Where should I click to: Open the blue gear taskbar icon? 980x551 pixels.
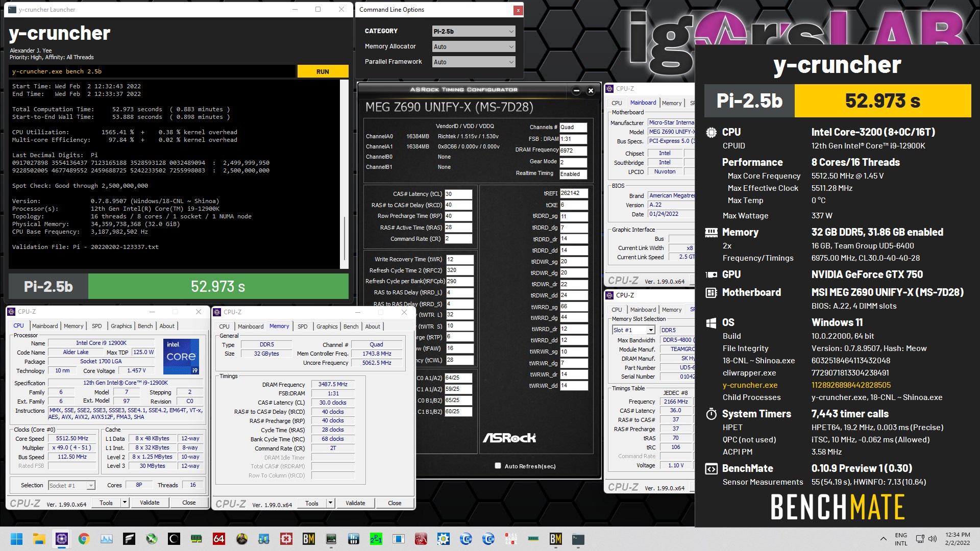pos(443,539)
